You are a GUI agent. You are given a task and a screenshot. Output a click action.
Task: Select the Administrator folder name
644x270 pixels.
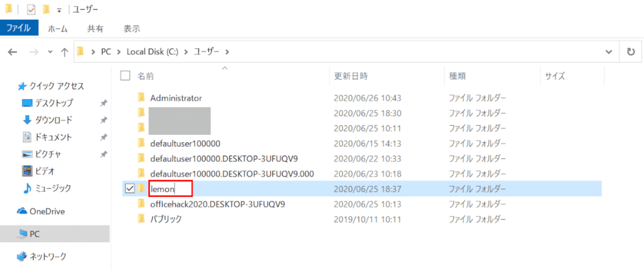(x=176, y=98)
